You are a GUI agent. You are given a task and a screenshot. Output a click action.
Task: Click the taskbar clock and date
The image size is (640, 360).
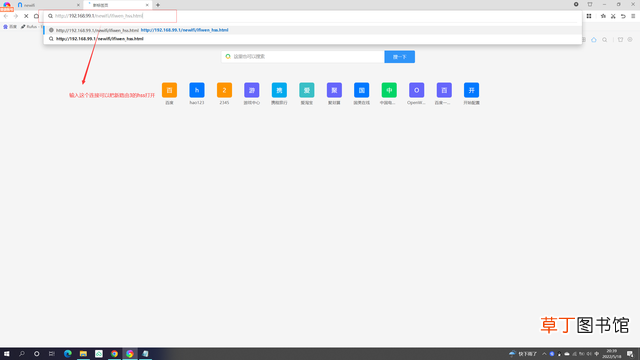pyautogui.click(x=611, y=354)
